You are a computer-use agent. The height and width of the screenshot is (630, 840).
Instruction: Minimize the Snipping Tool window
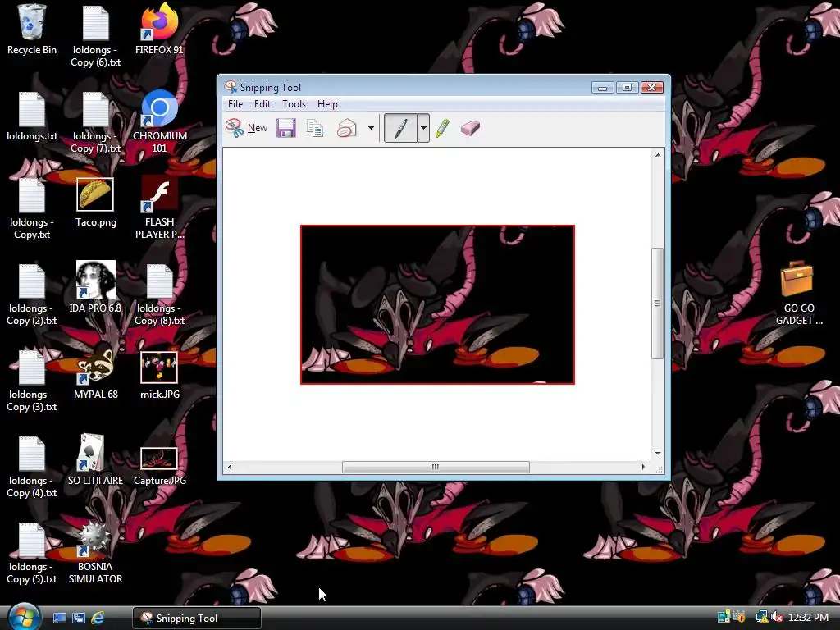pos(602,87)
